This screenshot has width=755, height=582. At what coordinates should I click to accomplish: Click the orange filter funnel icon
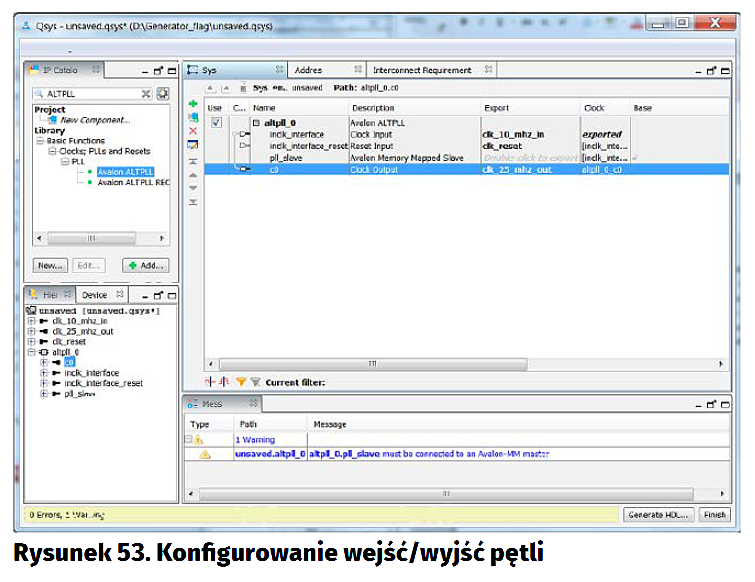(x=240, y=382)
